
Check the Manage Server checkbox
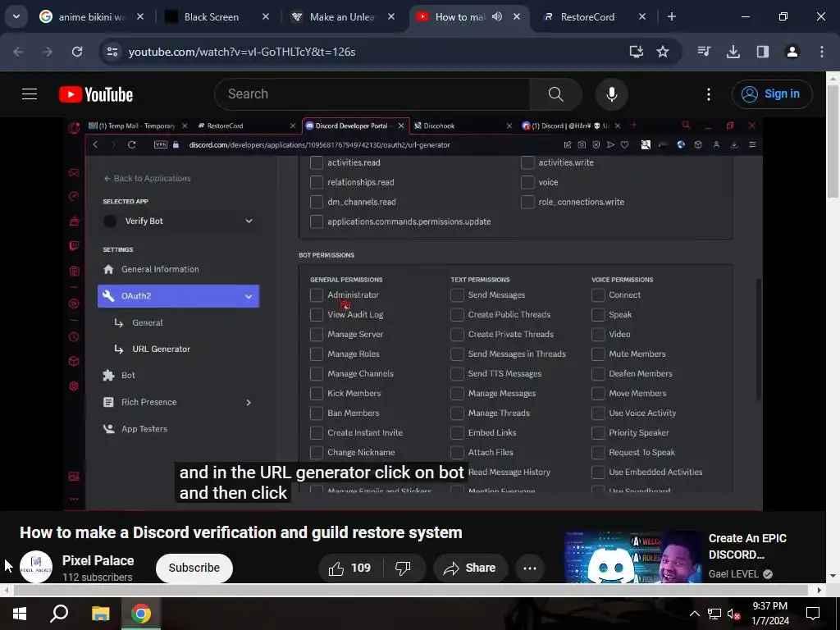317,335
